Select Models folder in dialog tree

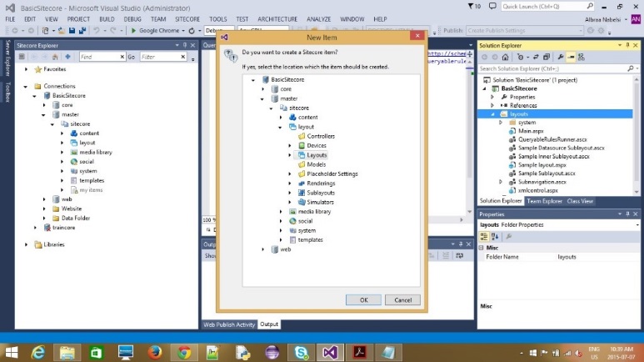[x=317, y=164]
